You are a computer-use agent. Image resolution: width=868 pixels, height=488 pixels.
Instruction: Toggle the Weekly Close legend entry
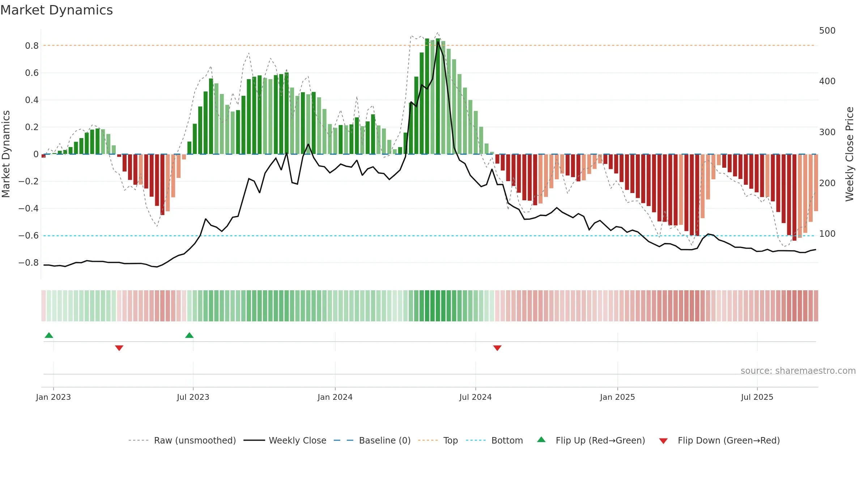pyautogui.click(x=285, y=440)
